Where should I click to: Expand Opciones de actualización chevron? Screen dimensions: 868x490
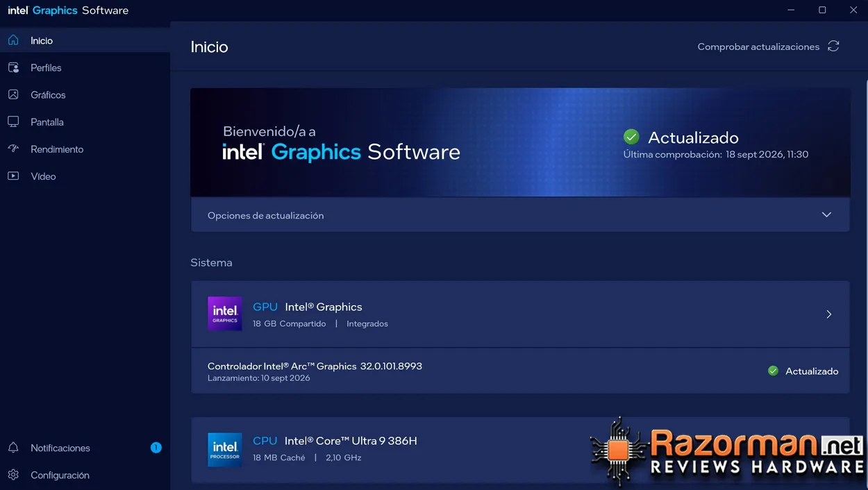pyautogui.click(x=826, y=214)
